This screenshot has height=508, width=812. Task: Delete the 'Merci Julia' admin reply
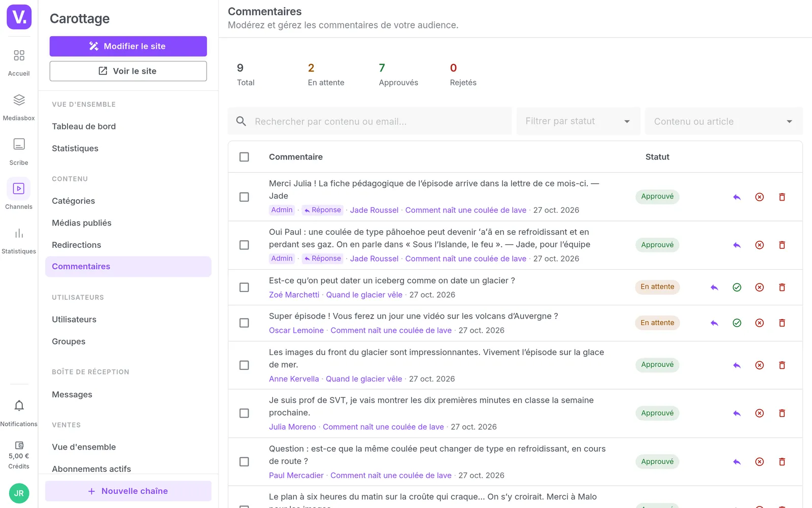[782, 197]
